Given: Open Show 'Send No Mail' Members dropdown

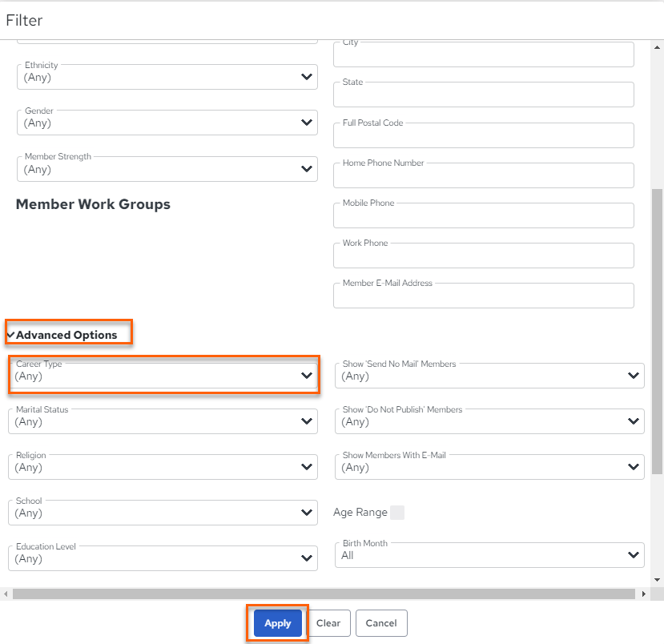Looking at the screenshot, I should pos(489,376).
